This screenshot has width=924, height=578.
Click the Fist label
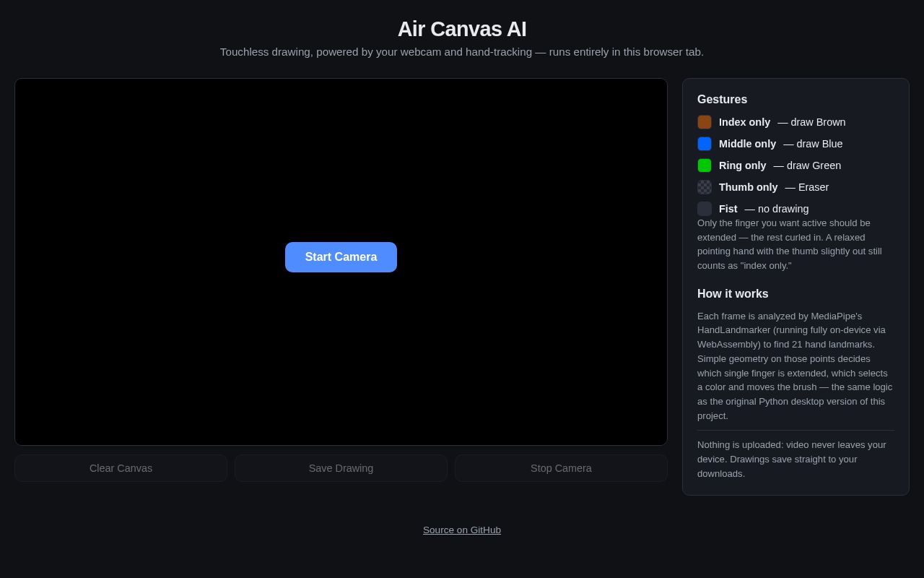pos(728,209)
